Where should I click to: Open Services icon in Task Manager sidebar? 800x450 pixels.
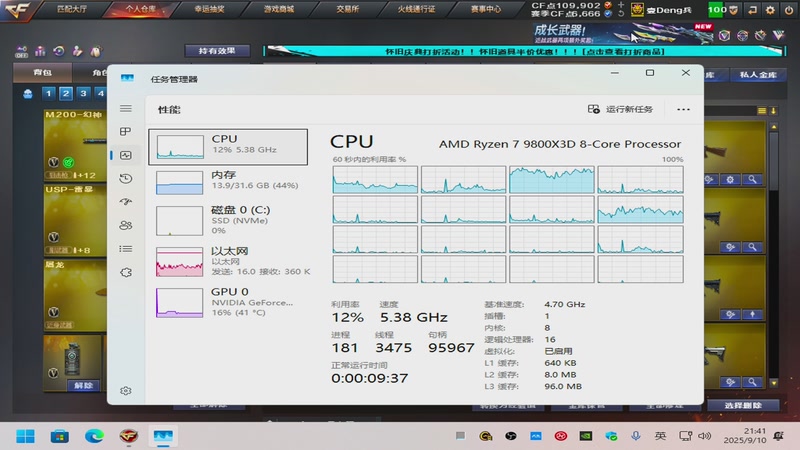(126, 272)
